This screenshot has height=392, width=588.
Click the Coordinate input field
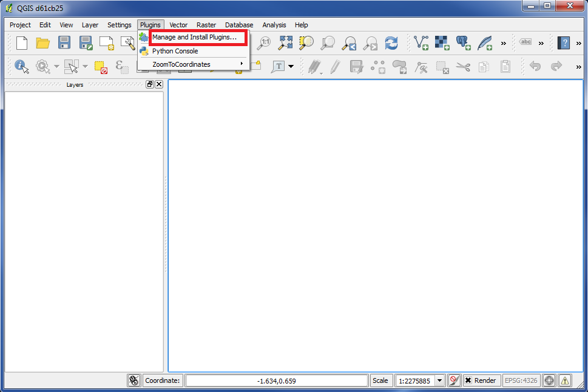pyautogui.click(x=276, y=380)
